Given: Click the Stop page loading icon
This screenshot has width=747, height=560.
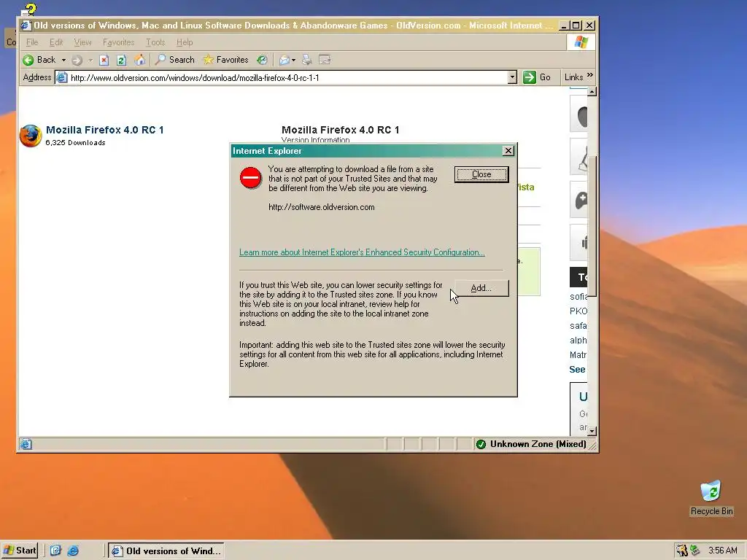Looking at the screenshot, I should pyautogui.click(x=104, y=60).
